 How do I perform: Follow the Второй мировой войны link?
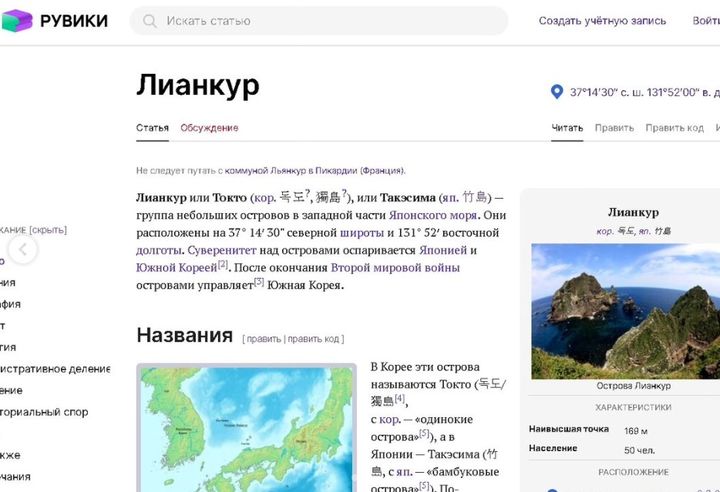395,267
